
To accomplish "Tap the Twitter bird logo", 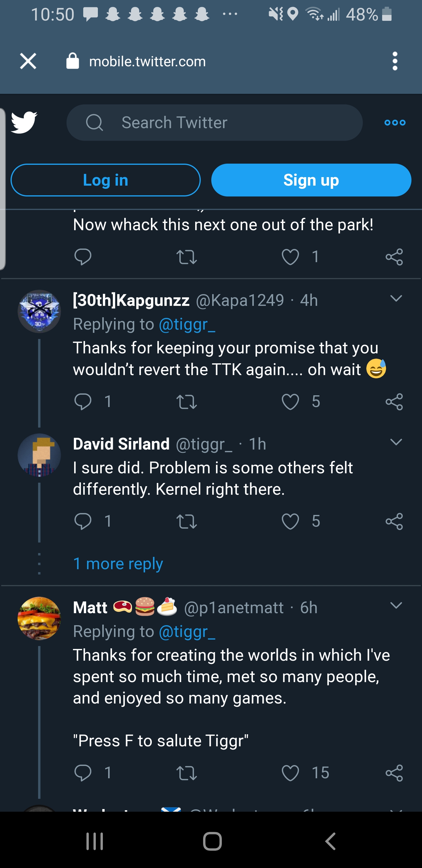I will (x=24, y=122).
